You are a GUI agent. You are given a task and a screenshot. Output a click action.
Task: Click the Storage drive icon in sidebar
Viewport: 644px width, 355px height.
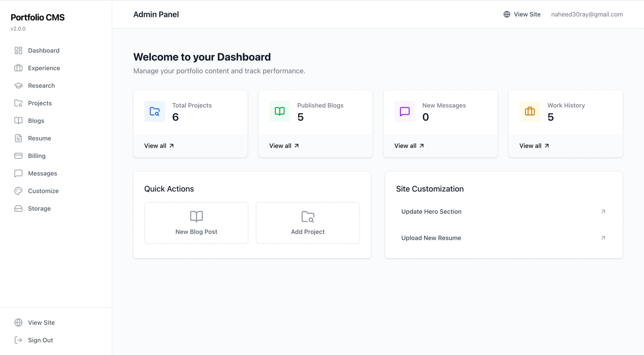click(x=18, y=208)
